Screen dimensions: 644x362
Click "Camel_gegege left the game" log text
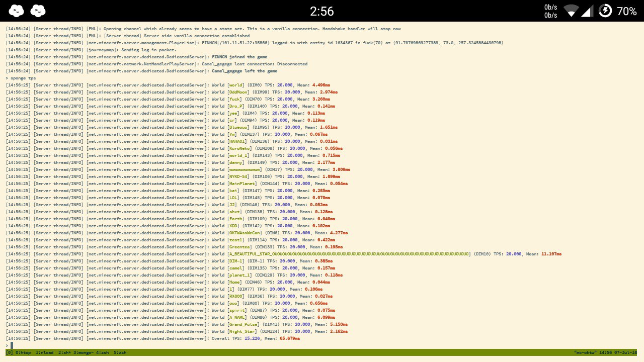[245, 71]
